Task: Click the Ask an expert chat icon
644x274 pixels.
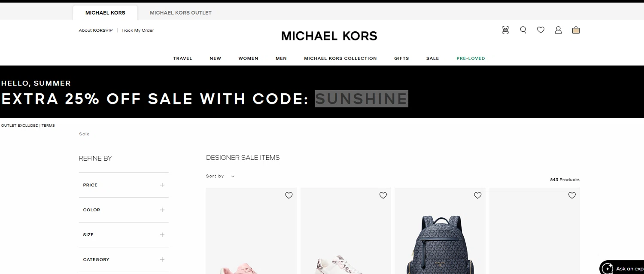Action: click(x=607, y=268)
